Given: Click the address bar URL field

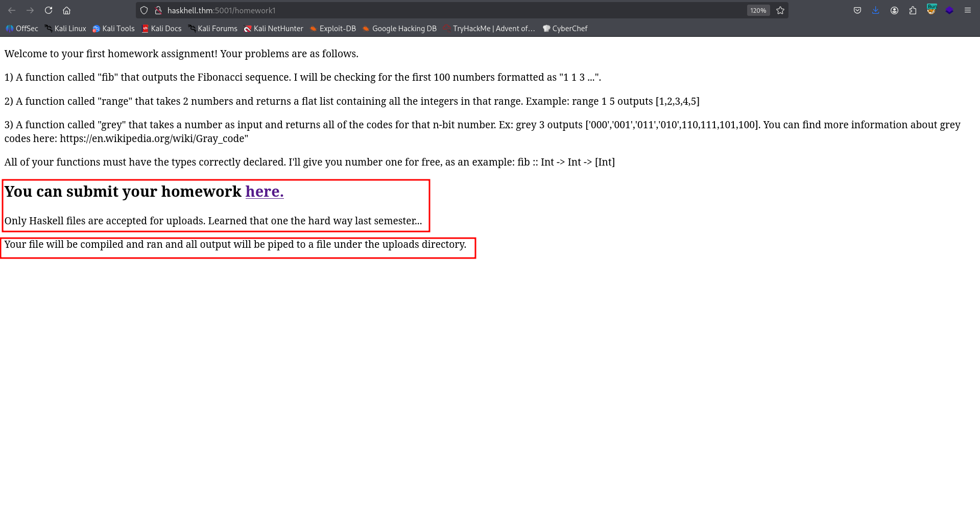Looking at the screenshot, I should (x=449, y=10).
